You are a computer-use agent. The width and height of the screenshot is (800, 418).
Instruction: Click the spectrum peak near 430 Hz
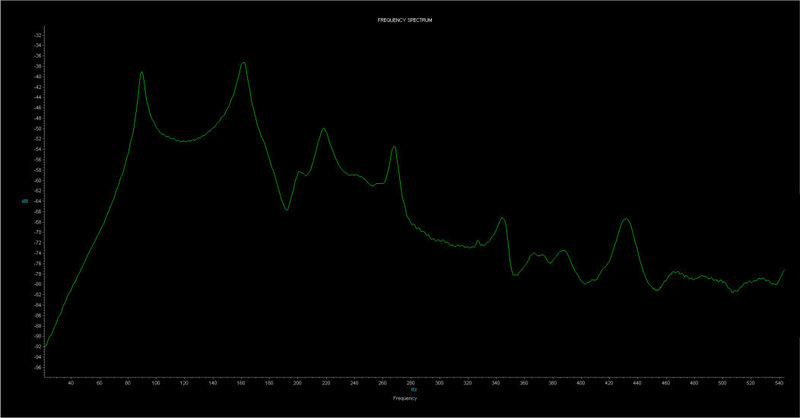tap(626, 219)
